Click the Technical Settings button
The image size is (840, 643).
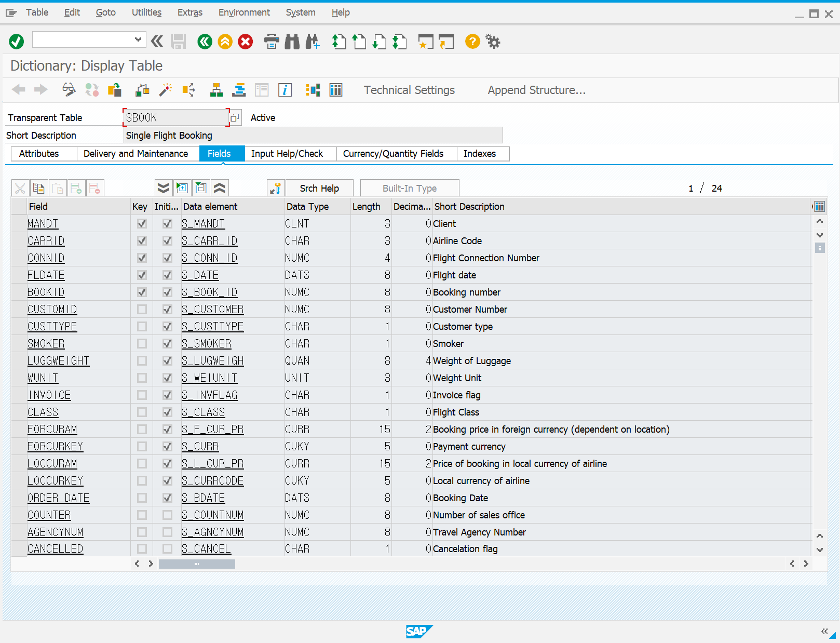409,90
